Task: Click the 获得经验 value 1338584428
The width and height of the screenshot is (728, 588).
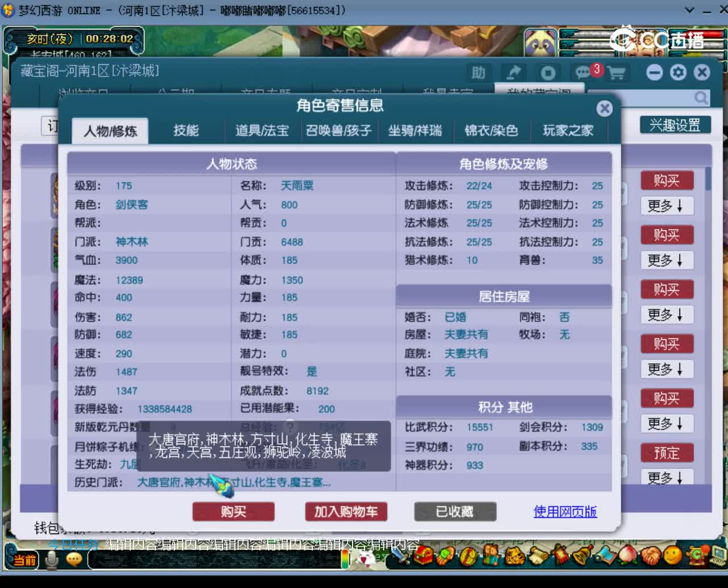Action: pyautogui.click(x=164, y=409)
